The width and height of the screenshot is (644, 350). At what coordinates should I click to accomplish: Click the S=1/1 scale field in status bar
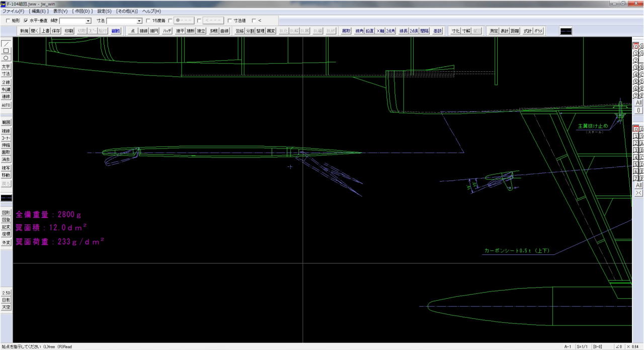click(x=583, y=346)
